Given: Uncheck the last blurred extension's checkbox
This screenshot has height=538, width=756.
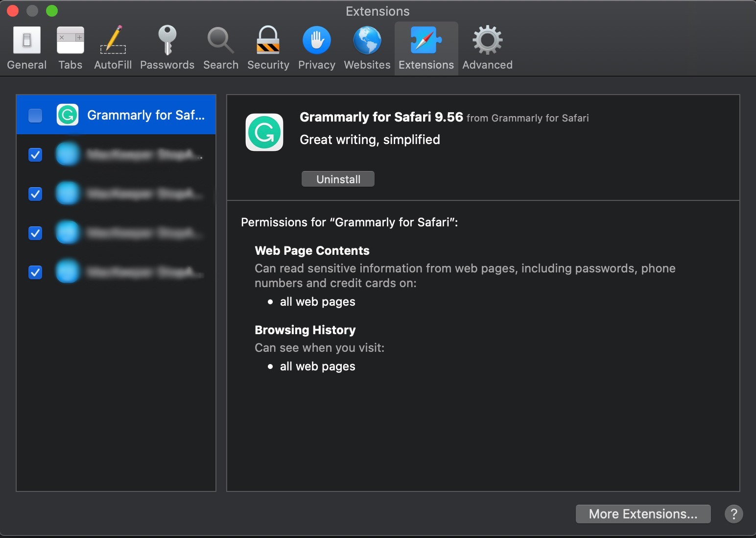Looking at the screenshot, I should [35, 272].
